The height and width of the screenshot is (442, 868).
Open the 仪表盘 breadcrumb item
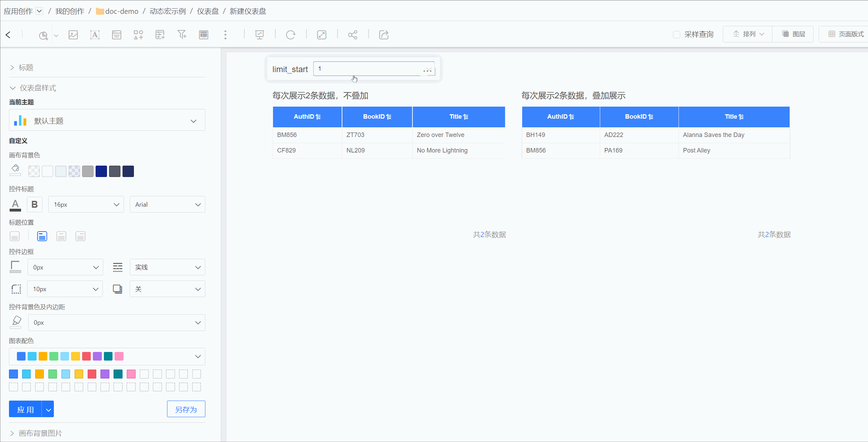(208, 11)
